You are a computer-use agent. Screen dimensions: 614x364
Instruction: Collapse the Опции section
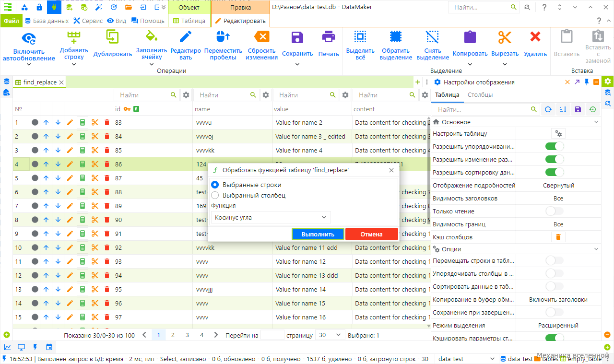click(x=596, y=249)
